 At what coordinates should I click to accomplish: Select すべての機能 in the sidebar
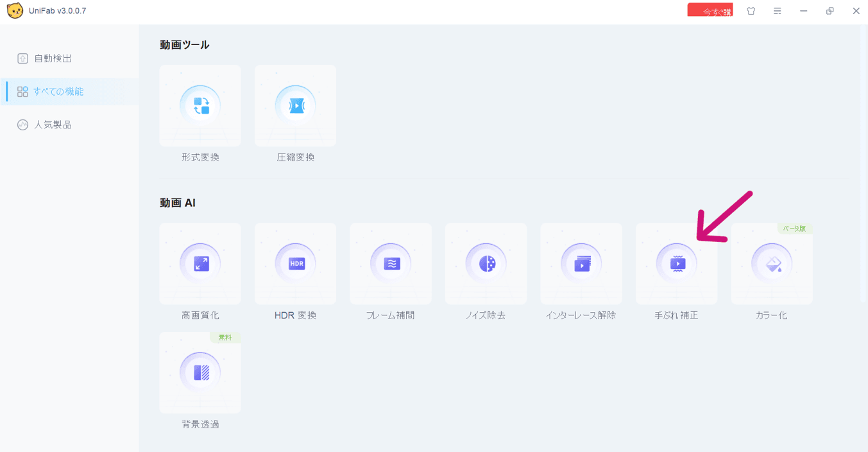pos(58,92)
